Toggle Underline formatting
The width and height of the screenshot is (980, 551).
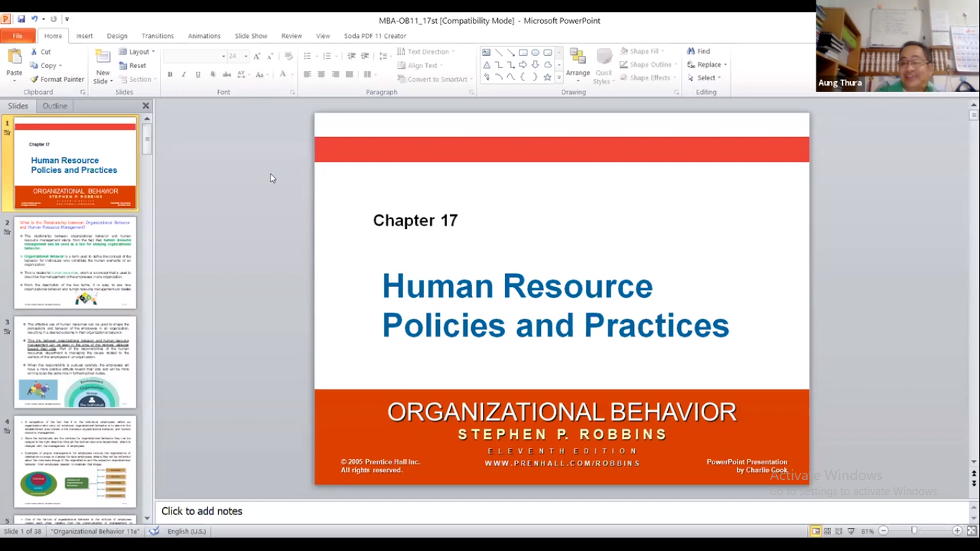coord(198,75)
